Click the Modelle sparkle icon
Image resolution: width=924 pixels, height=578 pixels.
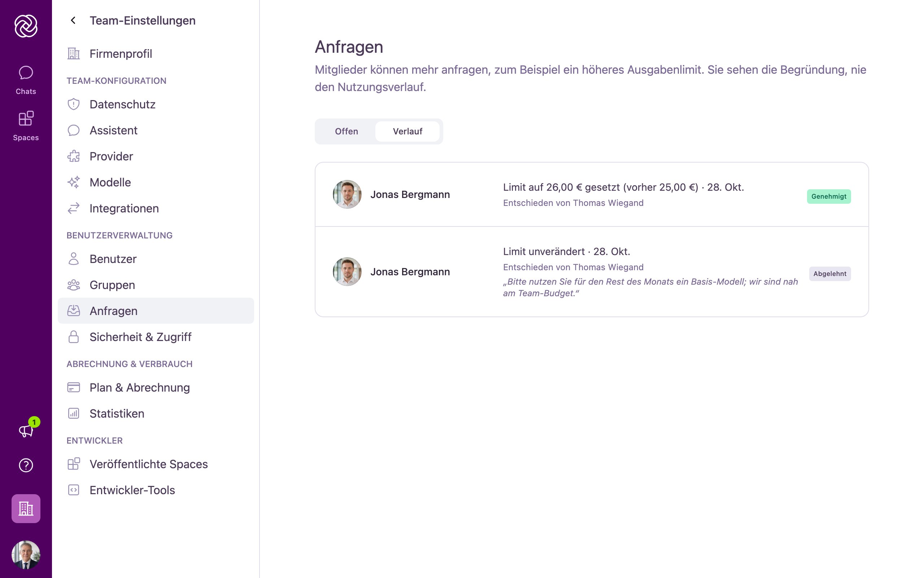click(74, 182)
